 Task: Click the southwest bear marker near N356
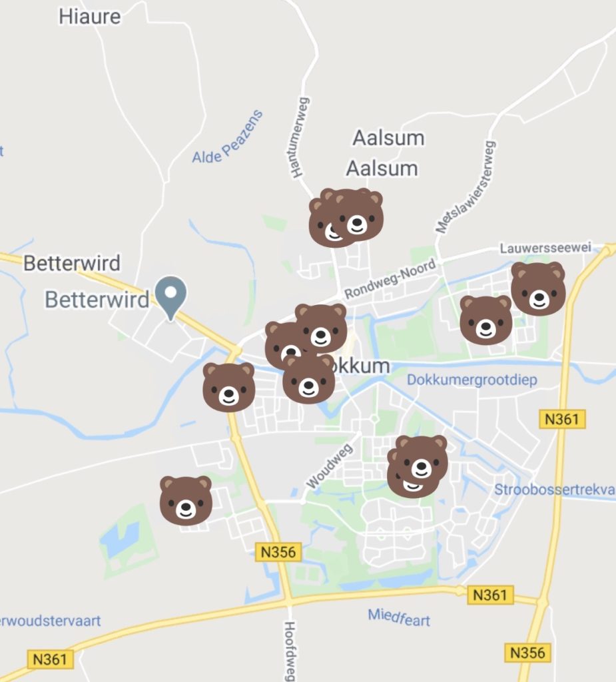(x=186, y=500)
